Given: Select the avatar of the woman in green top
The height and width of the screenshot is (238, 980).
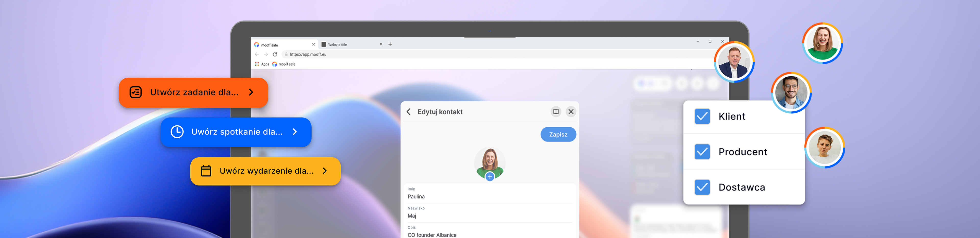Looking at the screenshot, I should (x=823, y=43).
